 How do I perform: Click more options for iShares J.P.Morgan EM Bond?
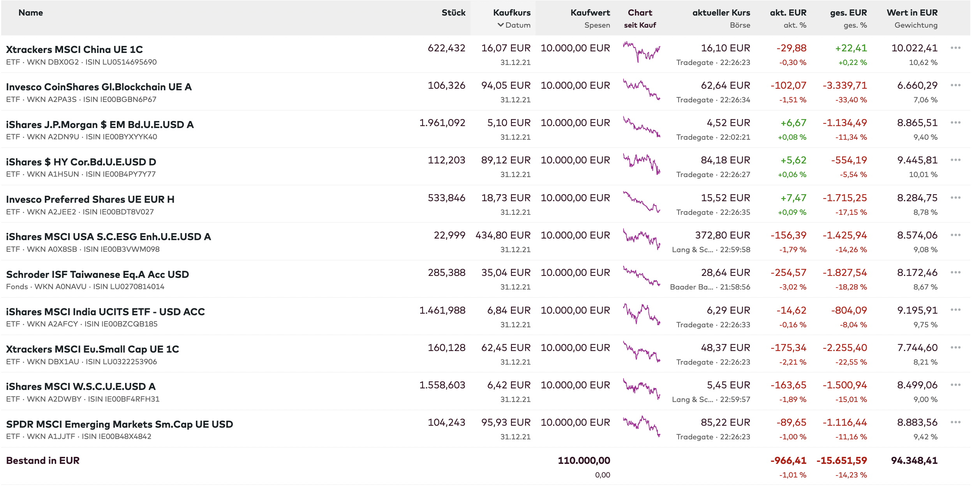955,123
